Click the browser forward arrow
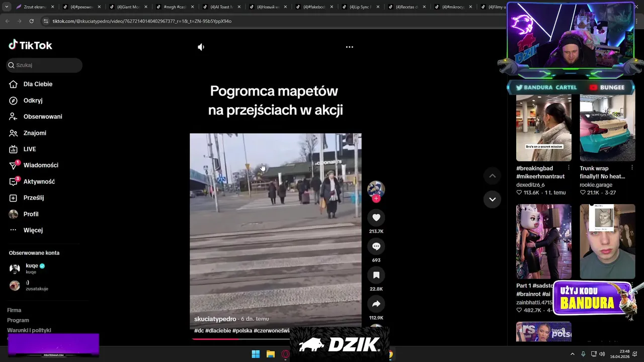The width and height of the screenshot is (644, 362). [19, 21]
